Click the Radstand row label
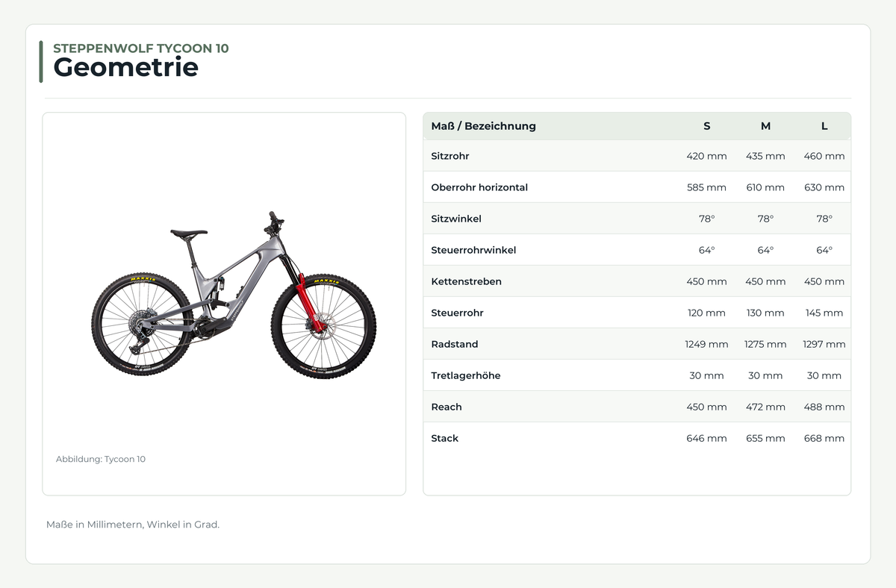 [x=455, y=344]
